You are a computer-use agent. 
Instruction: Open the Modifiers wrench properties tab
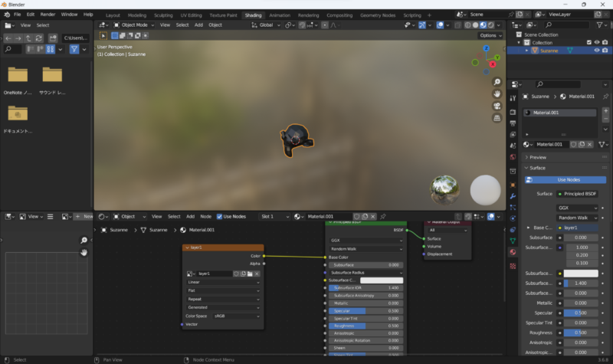[x=513, y=196]
